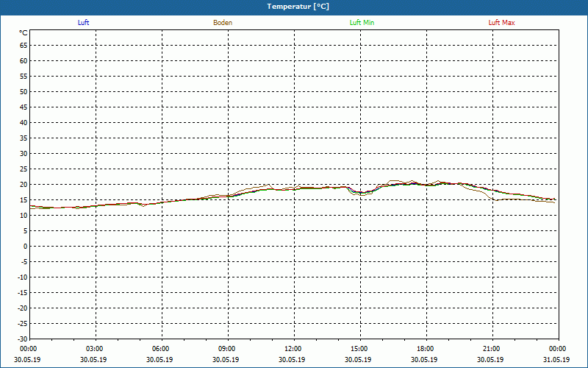
Task: Click the -30 y-axis label
Action: tap(23, 339)
